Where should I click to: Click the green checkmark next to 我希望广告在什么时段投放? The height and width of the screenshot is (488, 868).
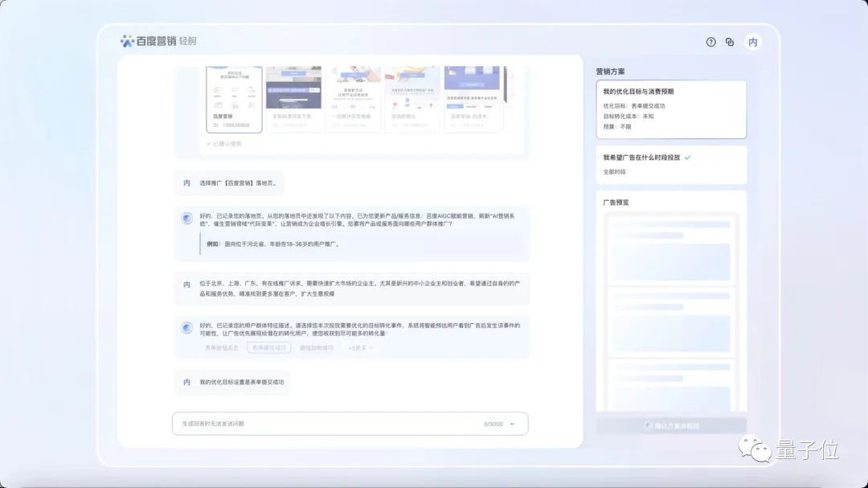point(687,158)
